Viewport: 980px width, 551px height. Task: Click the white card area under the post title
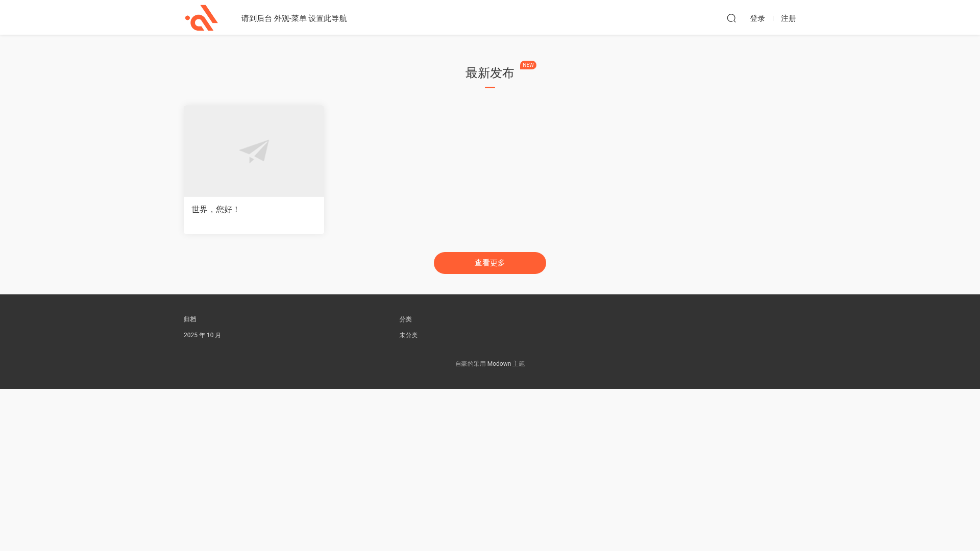254,226
